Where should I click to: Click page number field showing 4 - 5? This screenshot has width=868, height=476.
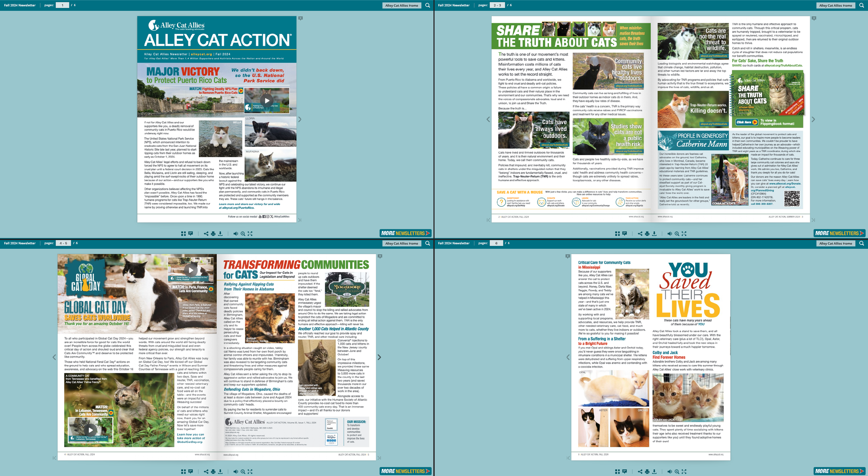coord(63,243)
